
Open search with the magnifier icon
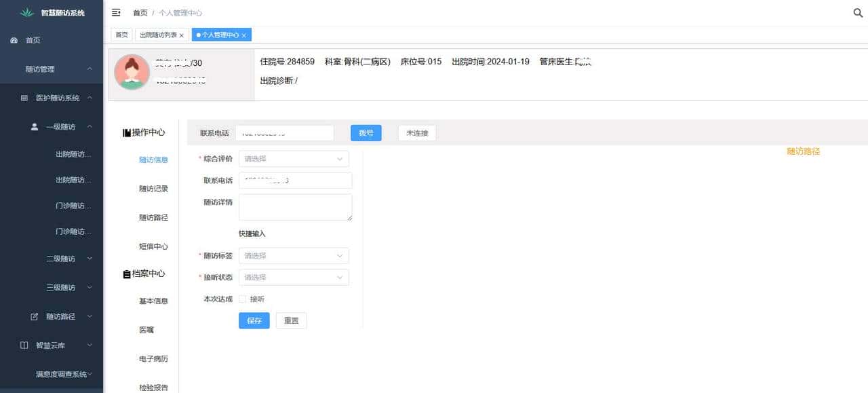click(x=857, y=12)
